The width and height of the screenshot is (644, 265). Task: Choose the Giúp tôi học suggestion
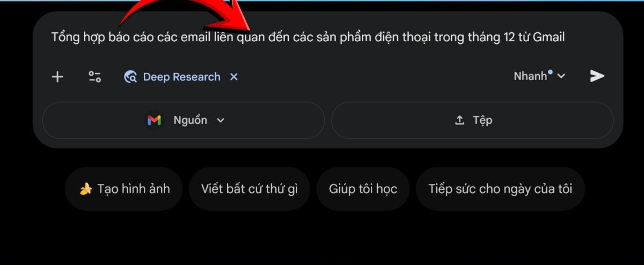[363, 189]
